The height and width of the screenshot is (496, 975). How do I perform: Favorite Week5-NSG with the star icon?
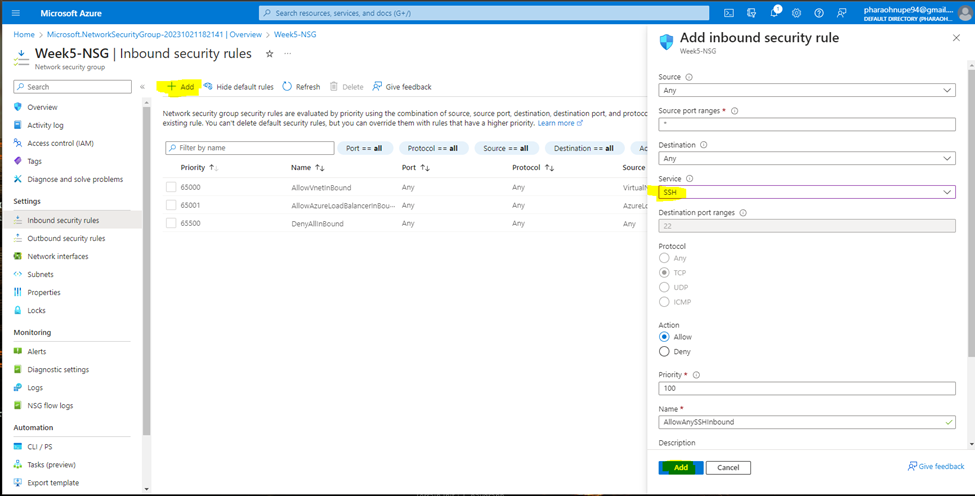coord(269,54)
